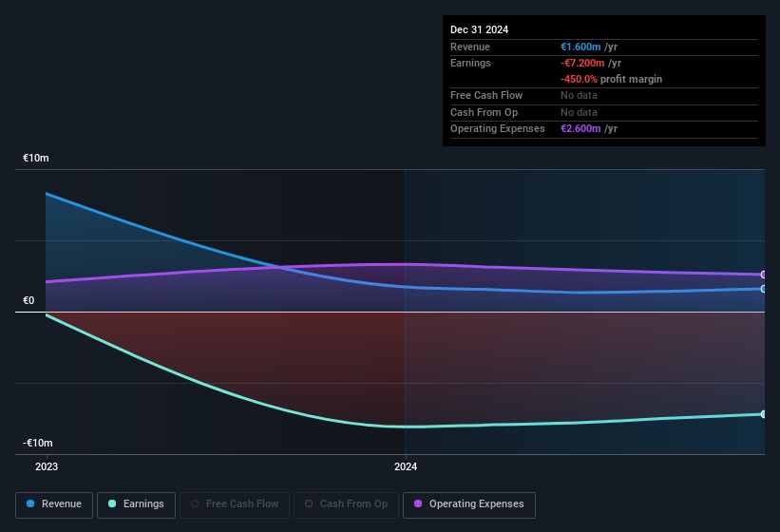Click the €0 y-axis label
Viewport: 780px width, 532px height.
tap(29, 300)
